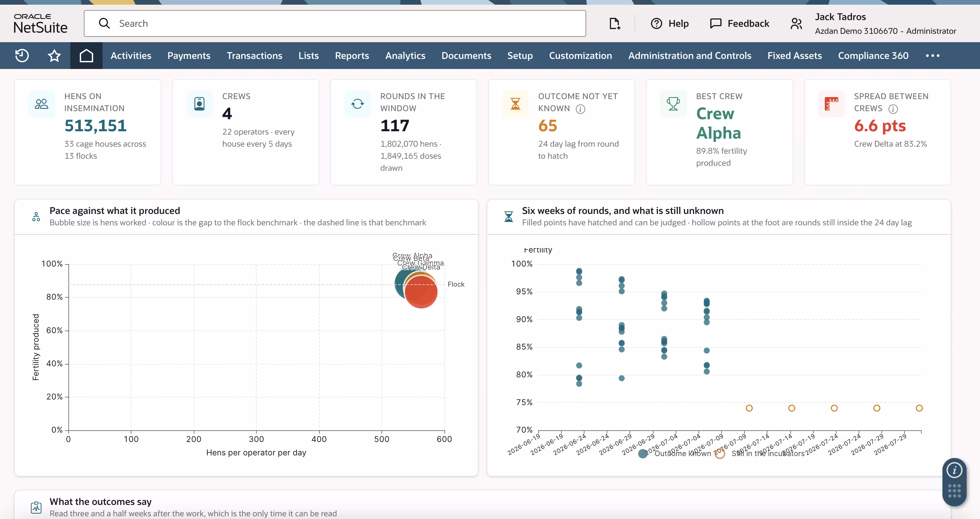Image resolution: width=980 pixels, height=519 pixels.
Task: Go to the Home dashboard icon
Action: [x=86, y=56]
